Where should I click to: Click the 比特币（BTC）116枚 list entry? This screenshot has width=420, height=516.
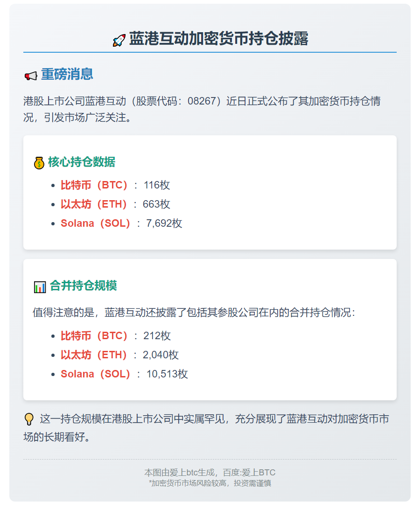click(x=115, y=185)
